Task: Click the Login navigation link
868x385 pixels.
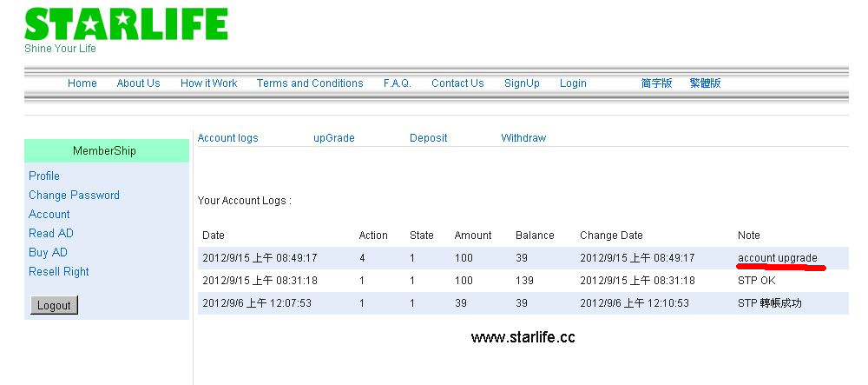Action: pos(573,83)
